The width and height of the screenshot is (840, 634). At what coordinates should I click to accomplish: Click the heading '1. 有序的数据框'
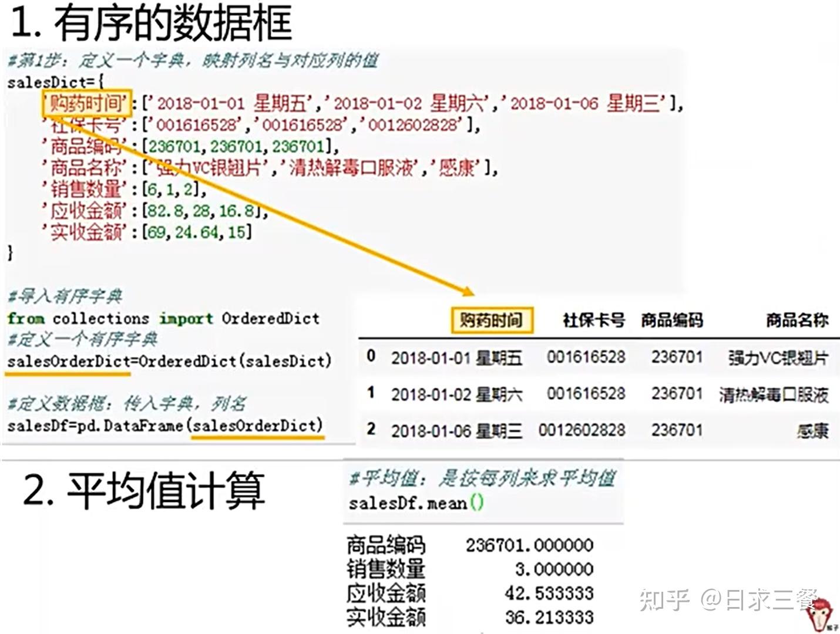[152, 23]
